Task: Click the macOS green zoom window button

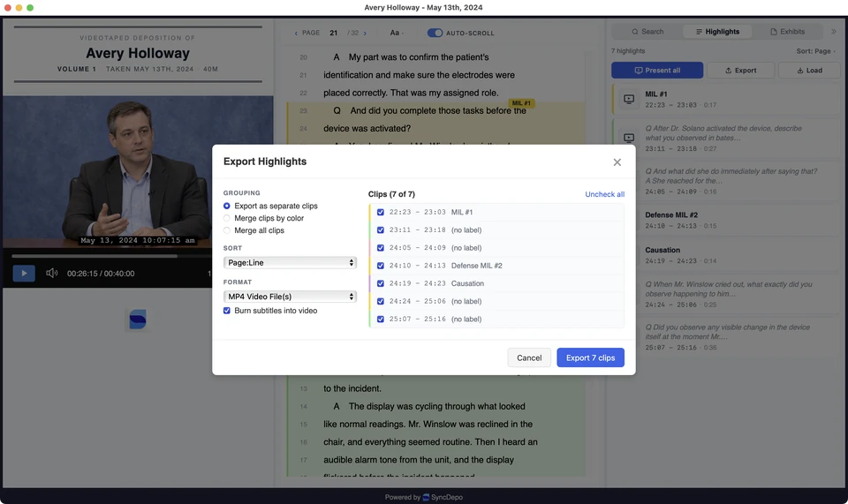Action: [30, 8]
